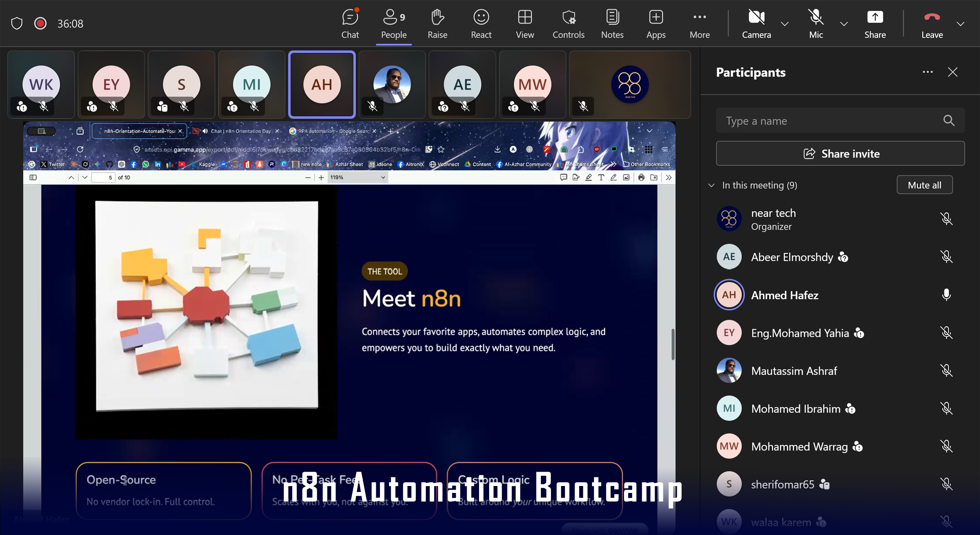Mute Ahmed Hafez's active microphone
The width and height of the screenshot is (980, 535).
coord(946,295)
